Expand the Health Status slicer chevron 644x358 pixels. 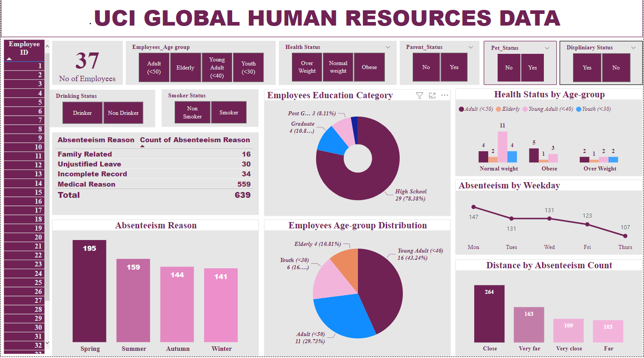[x=388, y=47]
